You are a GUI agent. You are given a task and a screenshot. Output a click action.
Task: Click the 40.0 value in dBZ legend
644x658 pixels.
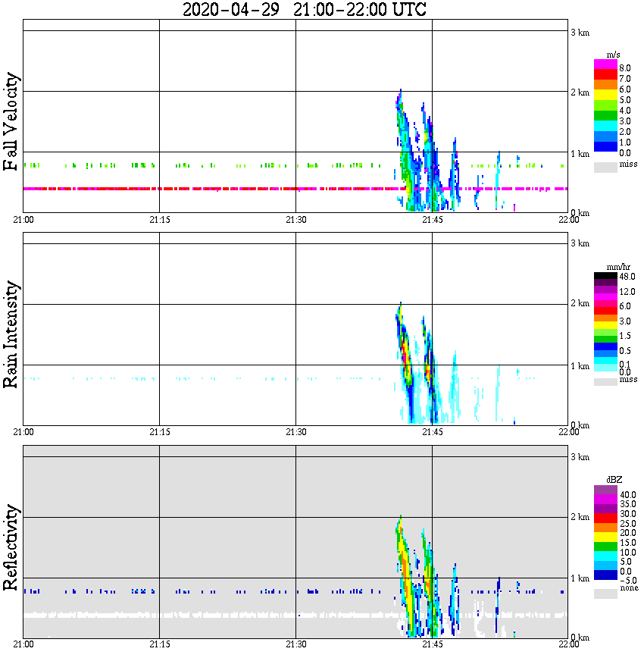pyautogui.click(x=628, y=495)
